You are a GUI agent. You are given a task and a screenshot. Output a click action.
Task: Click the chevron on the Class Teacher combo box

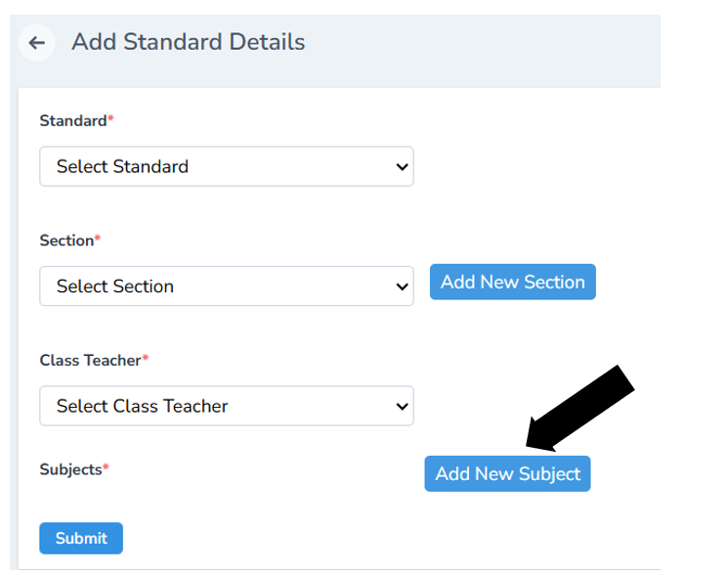coord(402,406)
